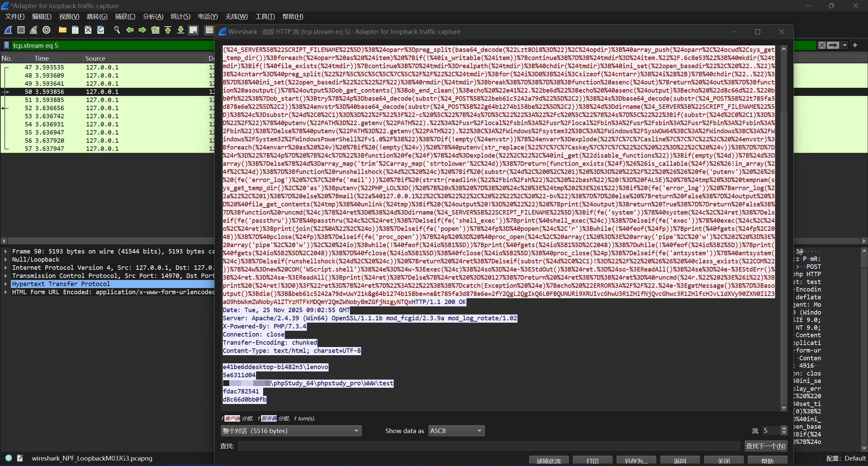Open capture options gear icon
This screenshot has height=466, width=868.
46,30
